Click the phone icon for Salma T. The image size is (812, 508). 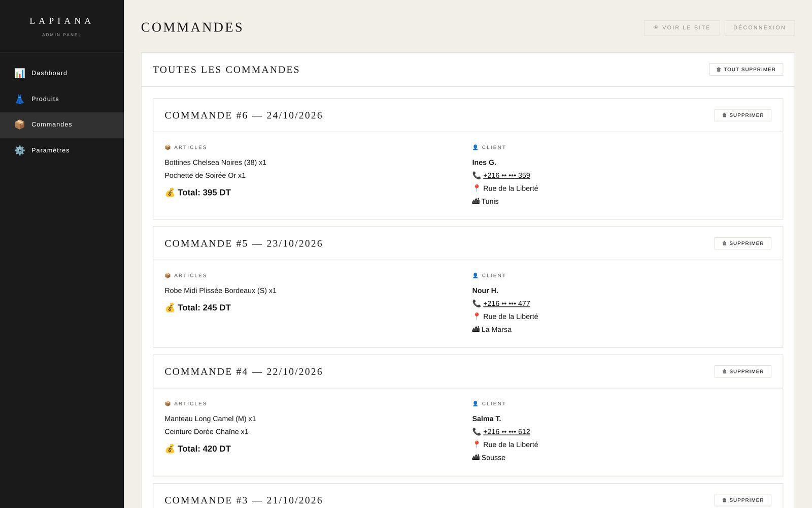[x=477, y=431]
